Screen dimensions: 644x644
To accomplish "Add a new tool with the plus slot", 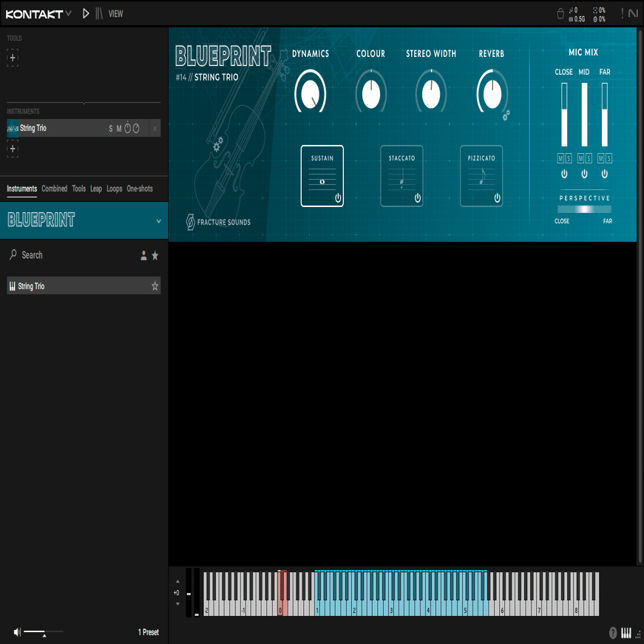I will click(13, 58).
